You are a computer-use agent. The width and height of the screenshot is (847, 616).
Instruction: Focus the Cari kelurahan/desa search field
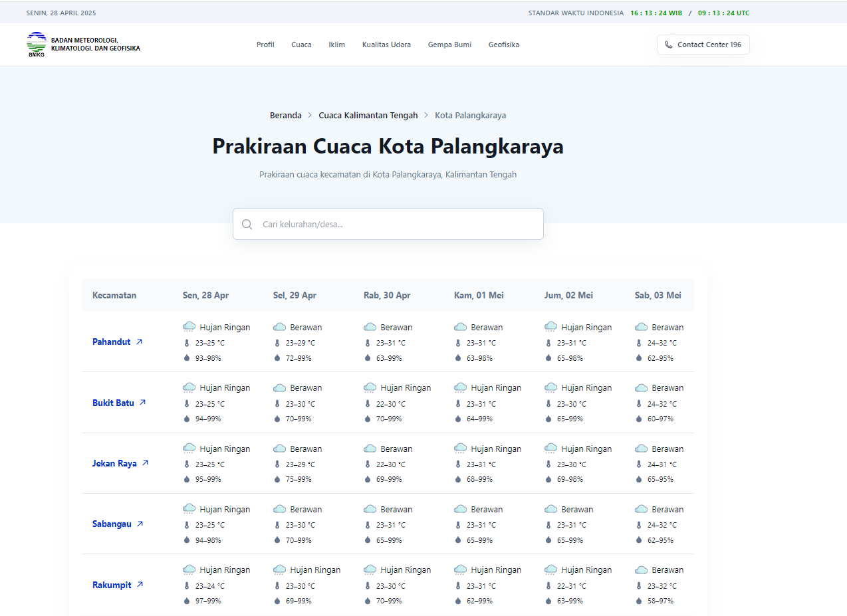point(399,224)
